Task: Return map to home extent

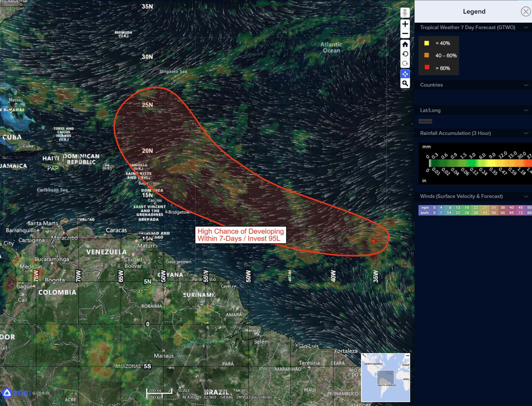Action: point(405,44)
